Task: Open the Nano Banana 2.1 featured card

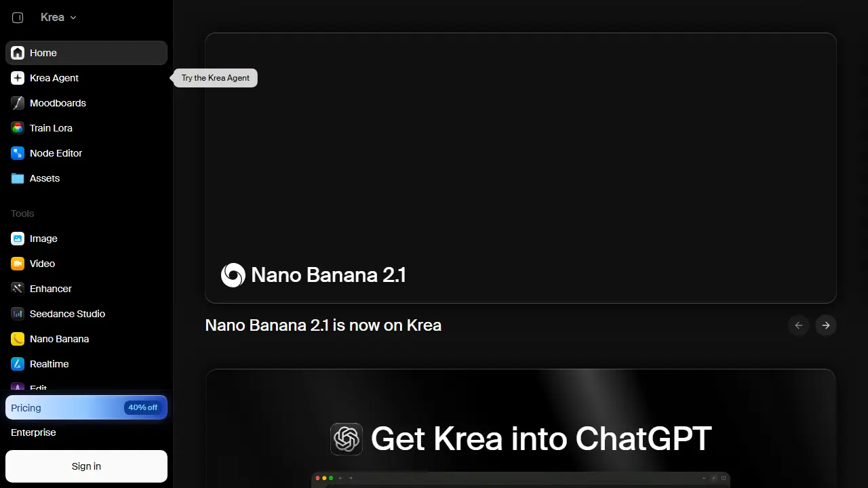Action: (x=521, y=168)
